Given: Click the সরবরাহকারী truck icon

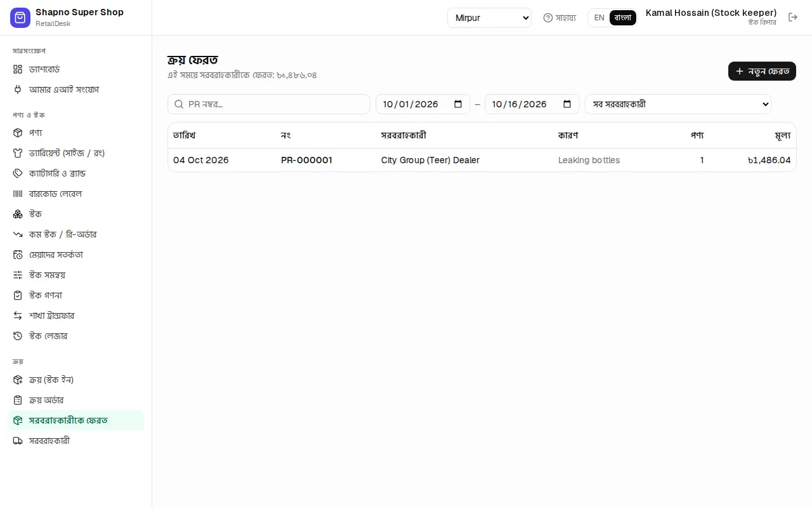Looking at the screenshot, I should [x=18, y=441].
